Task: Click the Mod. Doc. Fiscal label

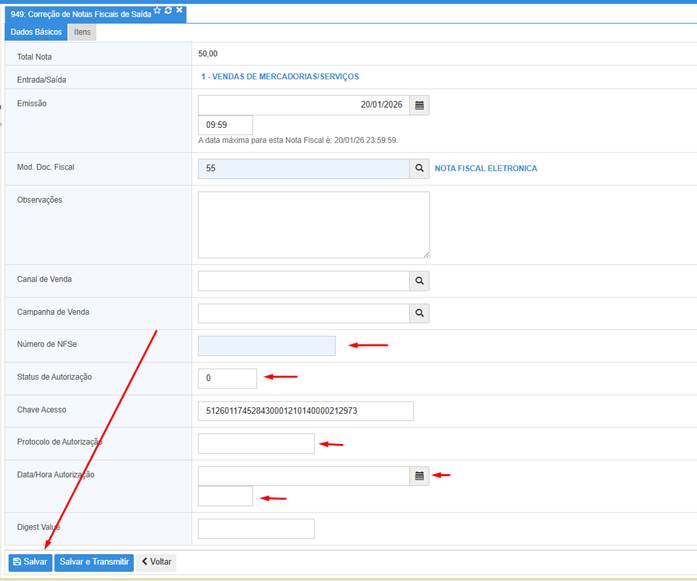Action: click(x=45, y=168)
